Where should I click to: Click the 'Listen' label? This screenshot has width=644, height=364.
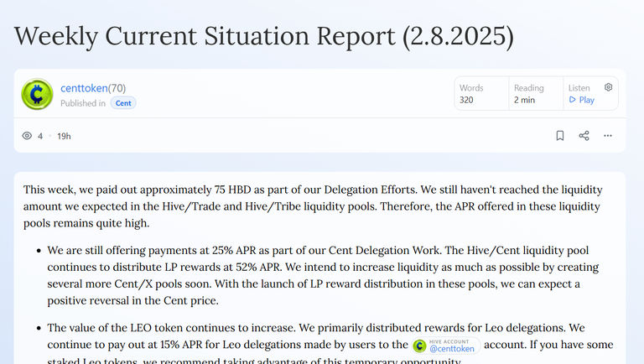(579, 88)
